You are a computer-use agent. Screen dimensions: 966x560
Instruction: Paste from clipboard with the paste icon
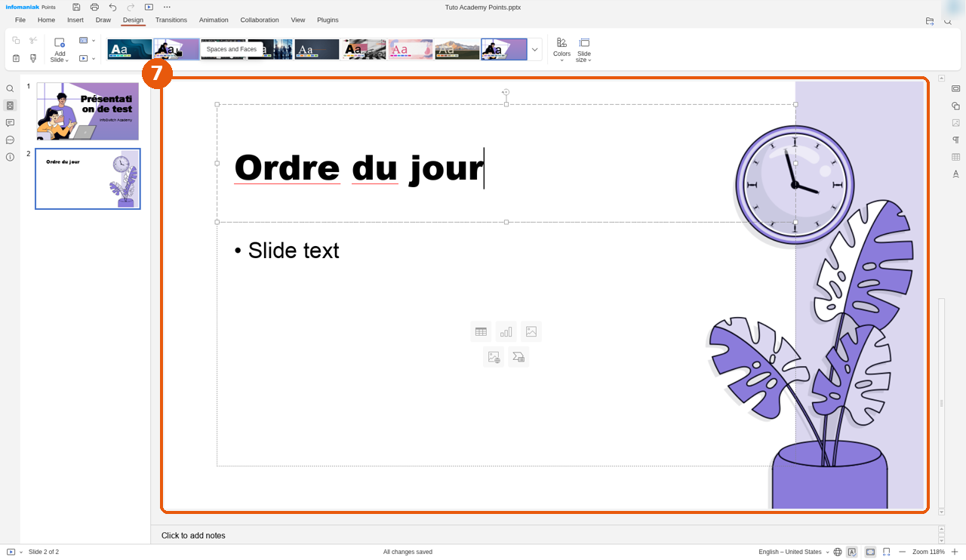(x=16, y=58)
